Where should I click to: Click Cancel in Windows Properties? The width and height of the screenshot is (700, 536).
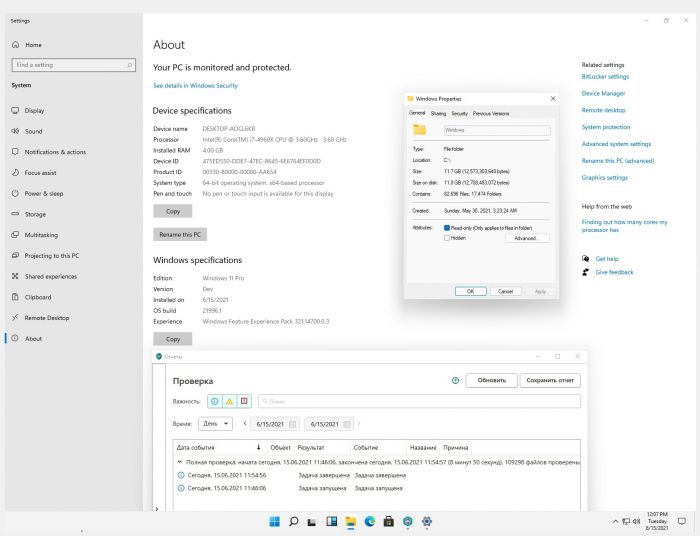[505, 291]
